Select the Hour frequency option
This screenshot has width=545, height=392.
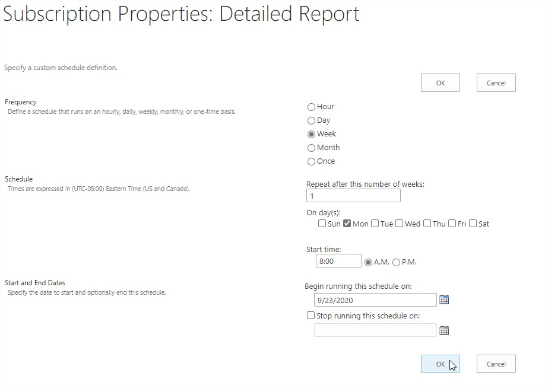tap(311, 107)
